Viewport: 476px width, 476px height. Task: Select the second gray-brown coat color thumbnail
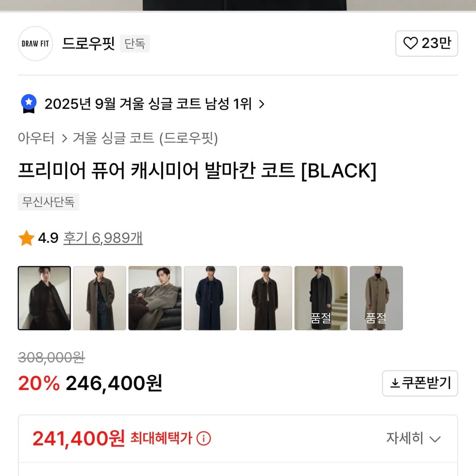[100, 298]
